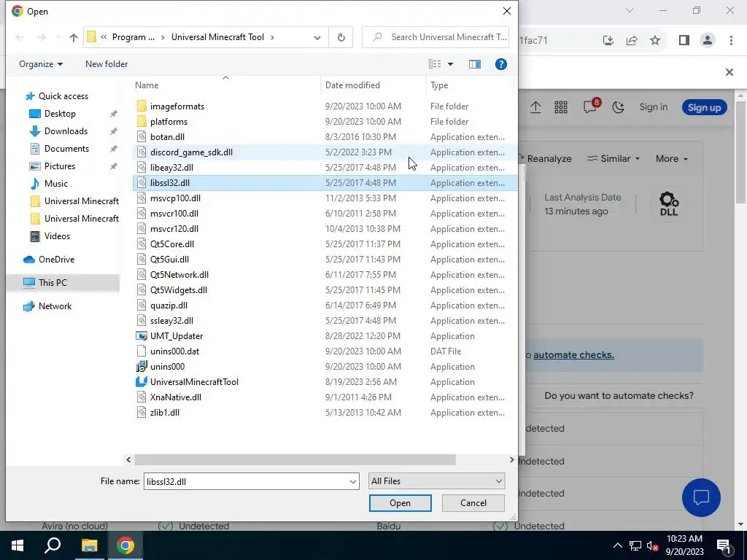Select Videos in navigation pane

point(57,236)
